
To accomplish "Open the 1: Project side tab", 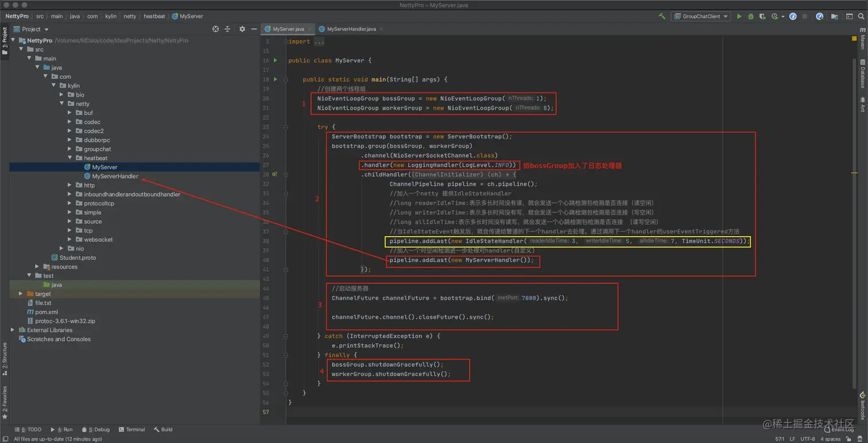I will [5, 41].
